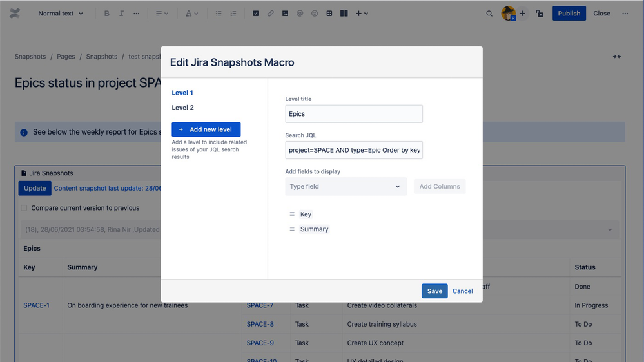Close the editor
Viewport: 644px width, 362px height.
coord(601,14)
